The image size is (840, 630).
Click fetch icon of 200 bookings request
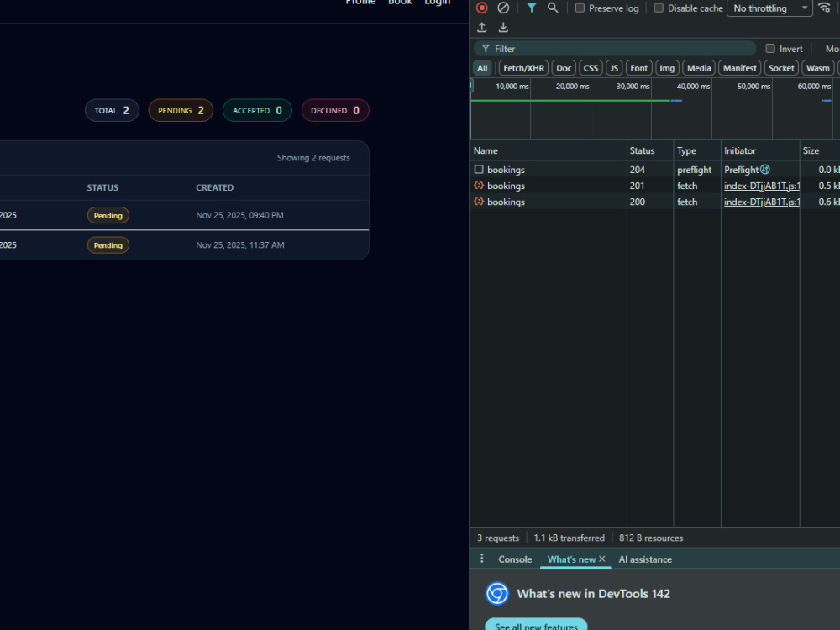(479, 202)
